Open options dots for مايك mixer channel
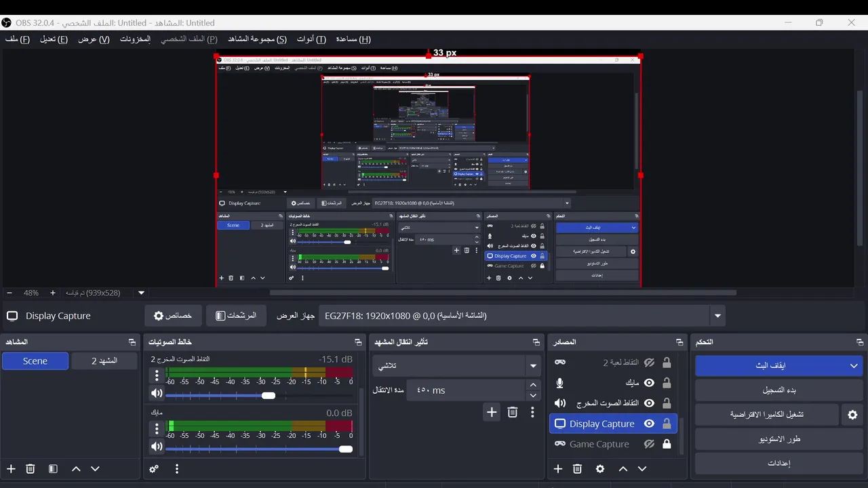The height and width of the screenshot is (488, 868). pyautogui.click(x=157, y=428)
